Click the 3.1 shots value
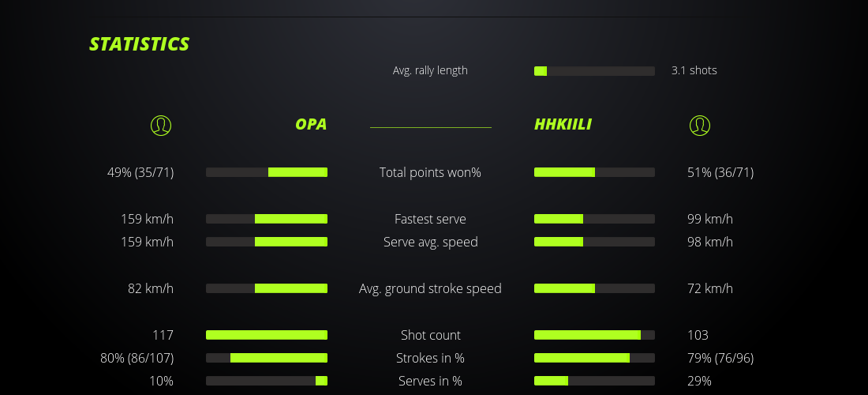This screenshot has height=395, width=868. [x=694, y=70]
